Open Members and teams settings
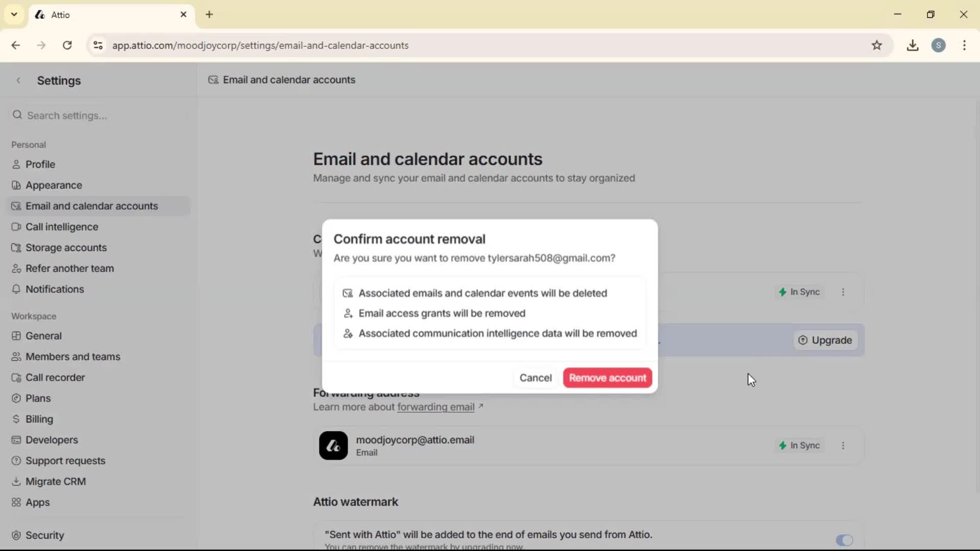Screen dimensions: 980x551 [x=72, y=357]
